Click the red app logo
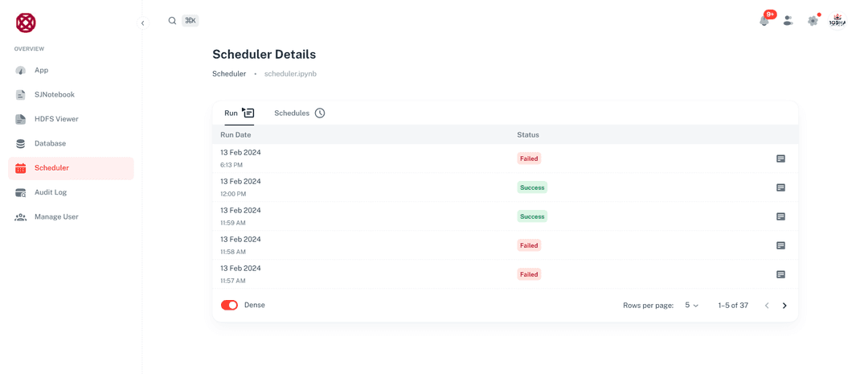This screenshot has height=374, width=868. tap(26, 23)
